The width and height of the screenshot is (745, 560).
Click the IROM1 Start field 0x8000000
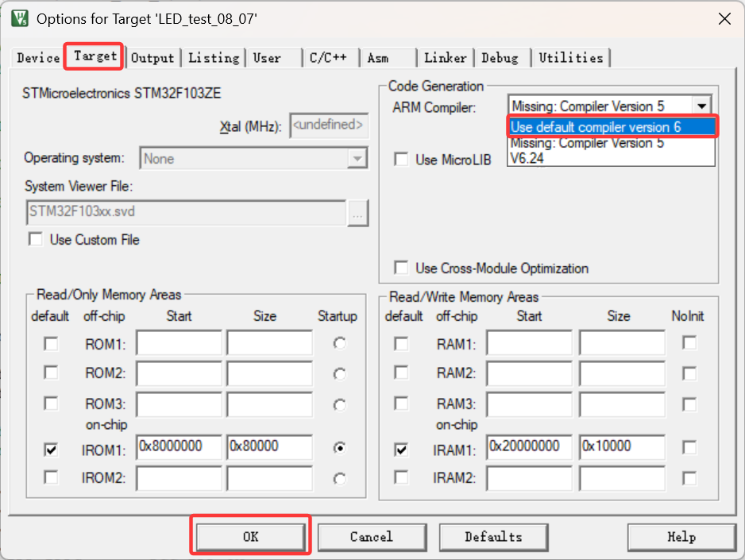pyautogui.click(x=179, y=447)
